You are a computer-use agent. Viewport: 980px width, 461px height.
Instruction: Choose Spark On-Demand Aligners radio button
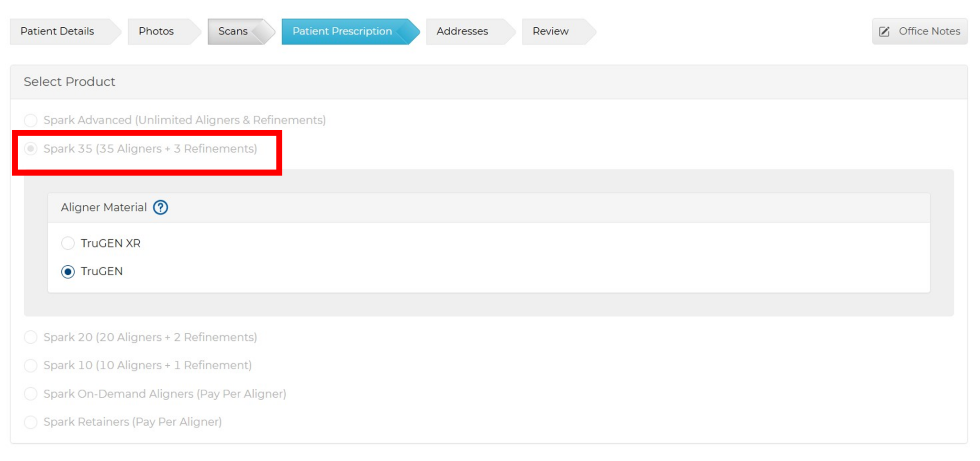coord(31,394)
